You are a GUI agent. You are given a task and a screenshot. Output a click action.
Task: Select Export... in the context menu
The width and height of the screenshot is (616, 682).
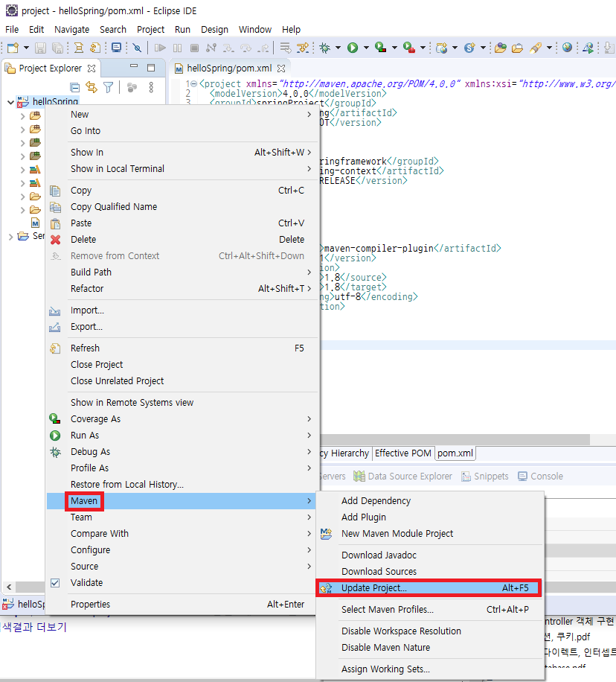pos(182,327)
